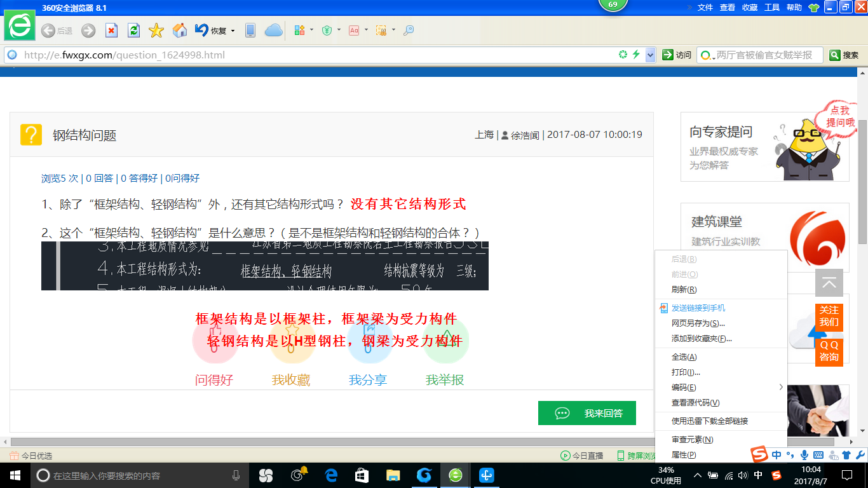
Task: Click the 恢复 restore button
Action: [x=211, y=30]
